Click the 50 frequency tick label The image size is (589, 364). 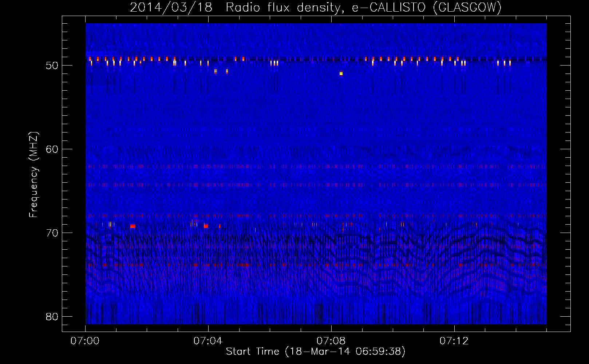click(52, 66)
